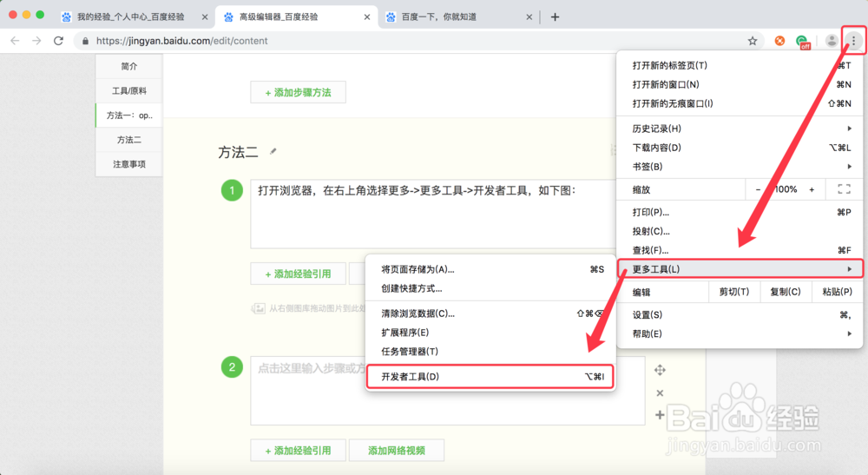The width and height of the screenshot is (868, 475).
Task: Click step 1 text area
Action: (433, 214)
